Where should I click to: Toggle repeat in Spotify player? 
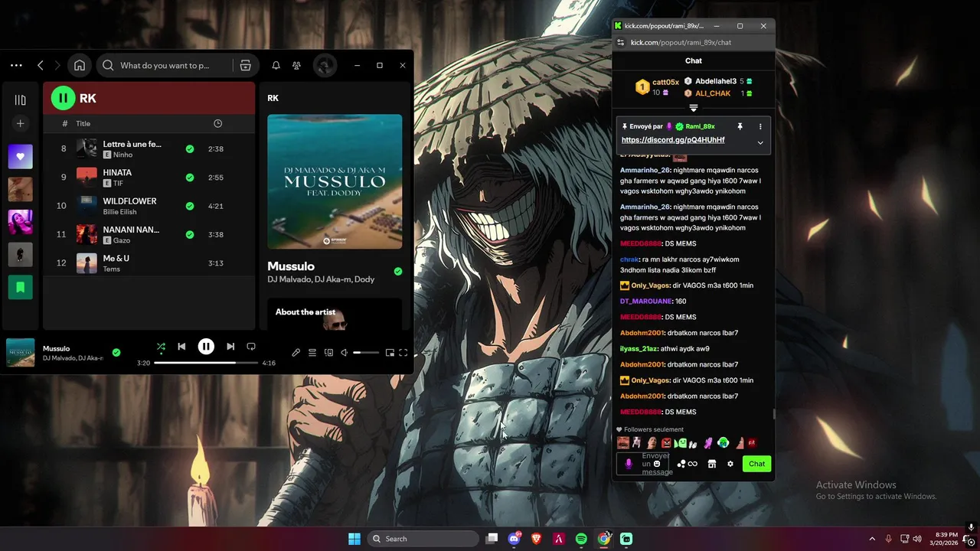tap(250, 347)
